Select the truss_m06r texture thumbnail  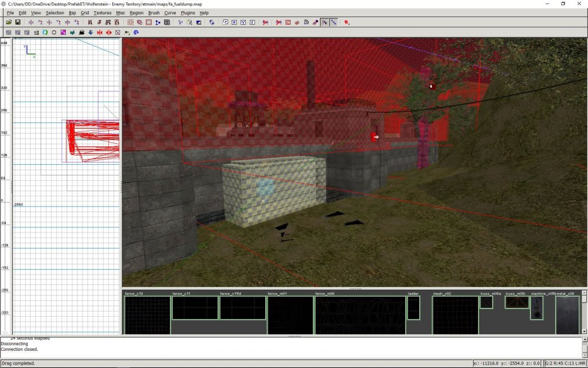click(517, 302)
